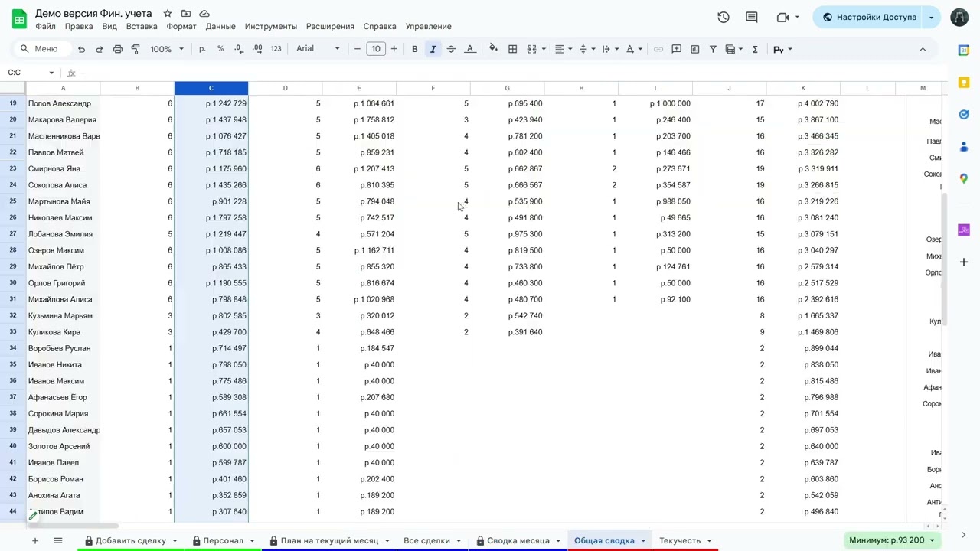Open the all sheets list
980x551 pixels.
57,540
